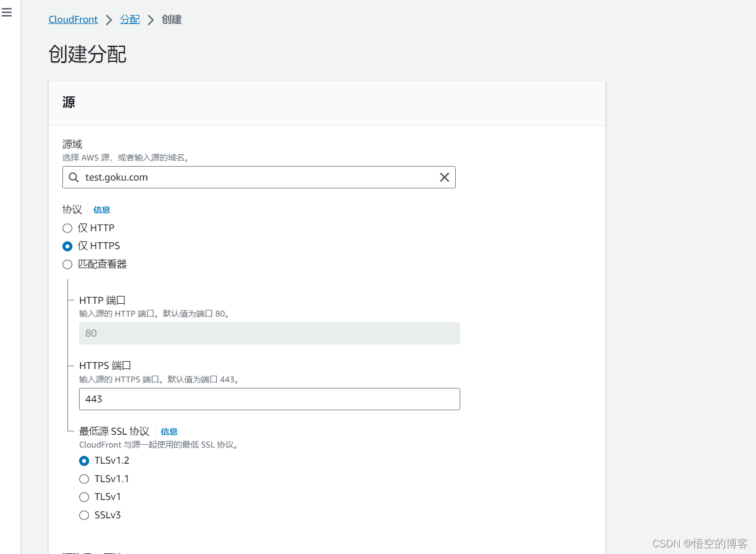Select the 匹配查看器 protocol option
The width and height of the screenshot is (756, 554).
67,264
